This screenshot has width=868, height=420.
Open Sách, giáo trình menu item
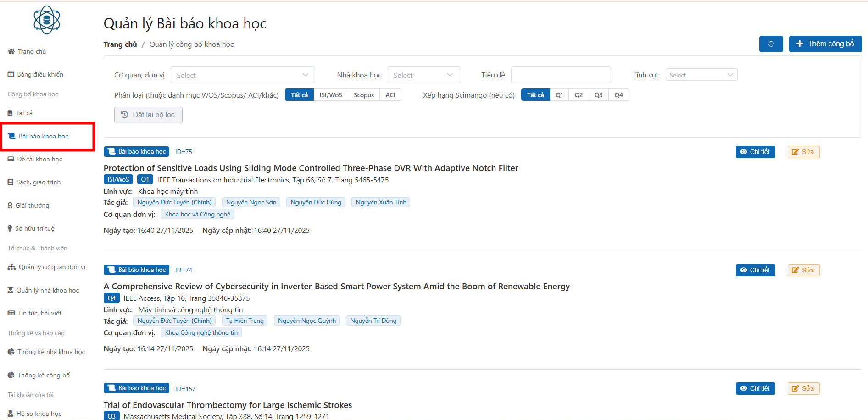[x=39, y=182]
